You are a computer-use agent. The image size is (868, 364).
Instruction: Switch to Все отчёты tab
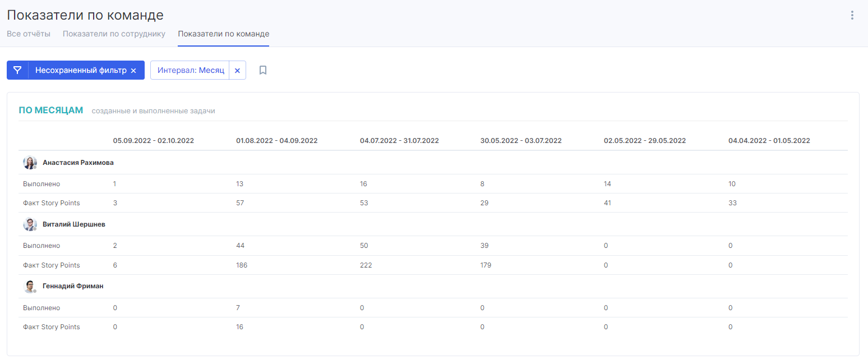(x=29, y=34)
